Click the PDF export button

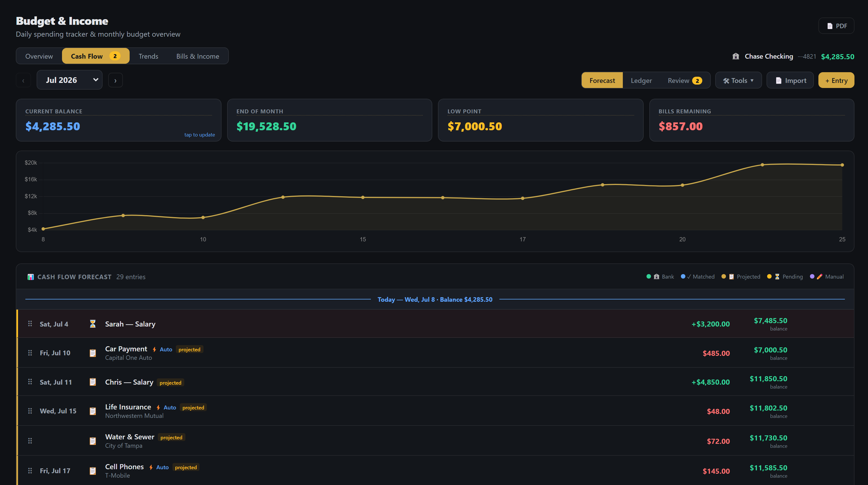click(836, 26)
